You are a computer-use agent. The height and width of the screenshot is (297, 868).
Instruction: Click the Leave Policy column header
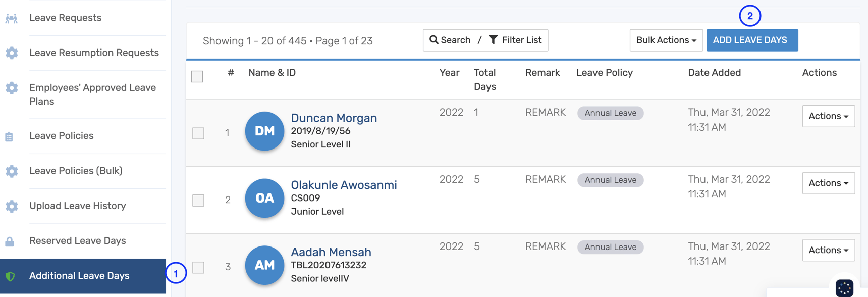(605, 73)
